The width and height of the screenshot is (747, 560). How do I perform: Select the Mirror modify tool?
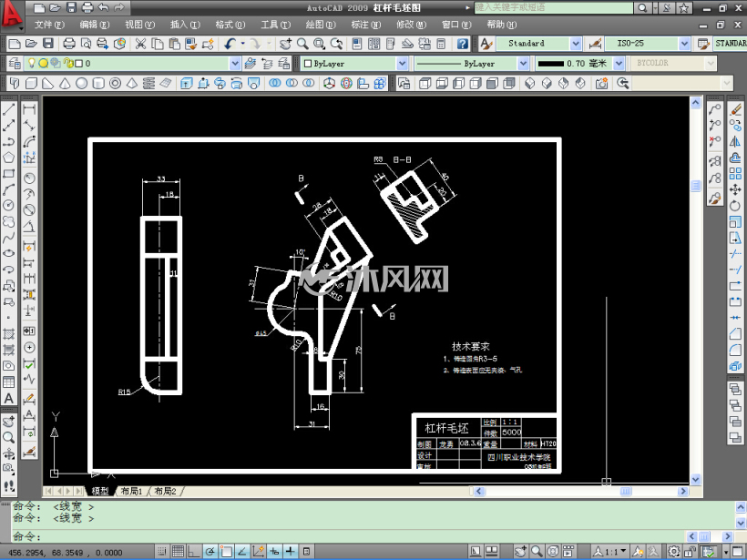coord(735,141)
